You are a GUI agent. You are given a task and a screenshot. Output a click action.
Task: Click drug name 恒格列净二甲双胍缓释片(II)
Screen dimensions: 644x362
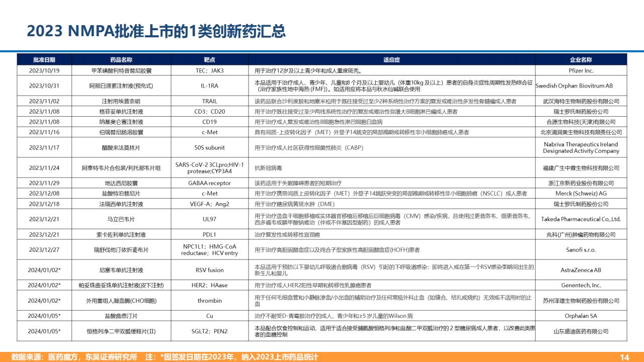click(121, 331)
